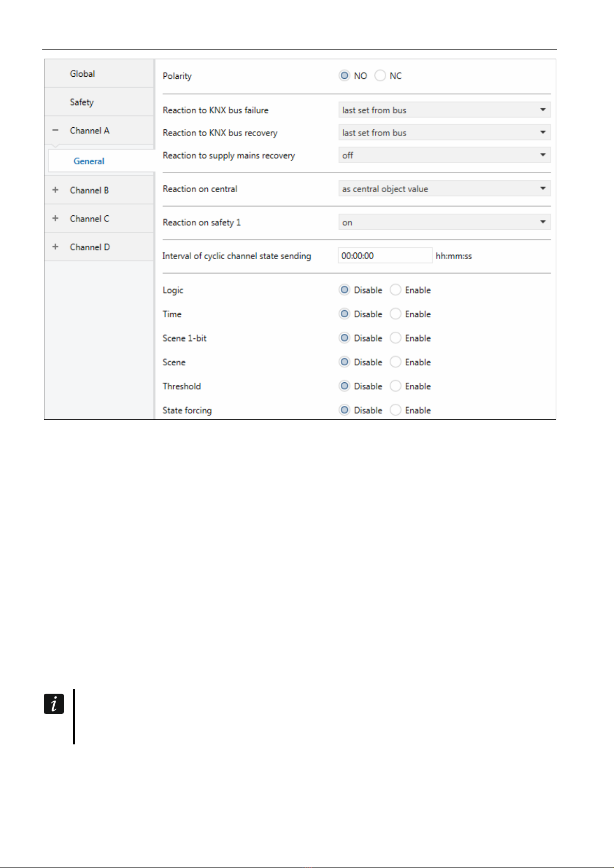Select the Channel C tab
Image resolution: width=614 pixels, height=868 pixels.
(99, 218)
